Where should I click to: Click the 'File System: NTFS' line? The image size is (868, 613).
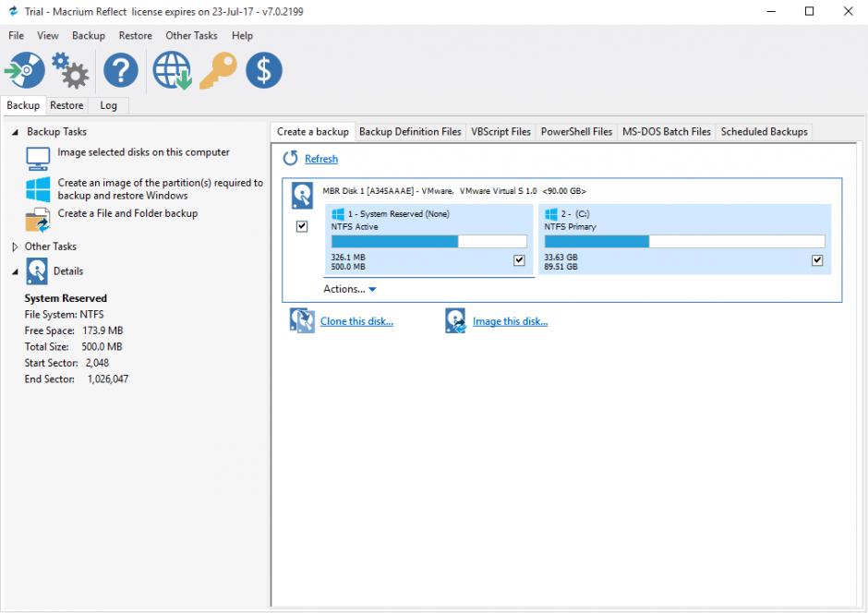click(65, 314)
